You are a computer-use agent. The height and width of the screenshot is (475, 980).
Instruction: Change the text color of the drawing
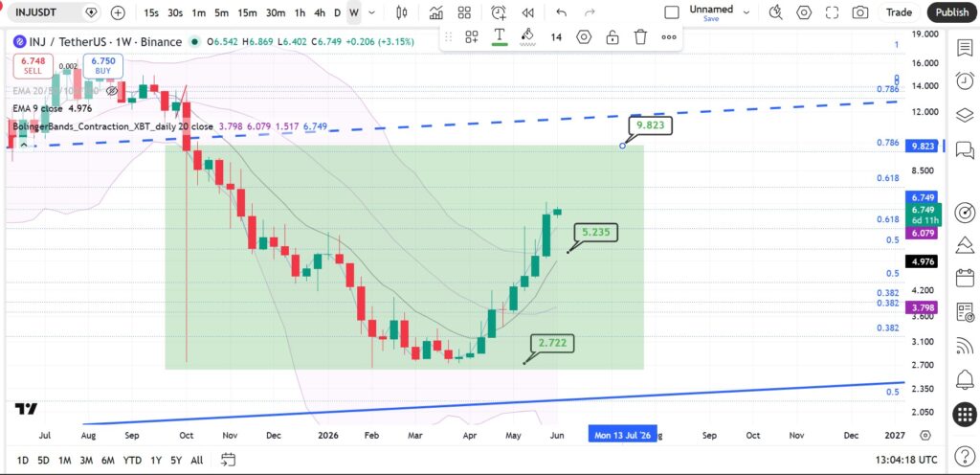500,37
